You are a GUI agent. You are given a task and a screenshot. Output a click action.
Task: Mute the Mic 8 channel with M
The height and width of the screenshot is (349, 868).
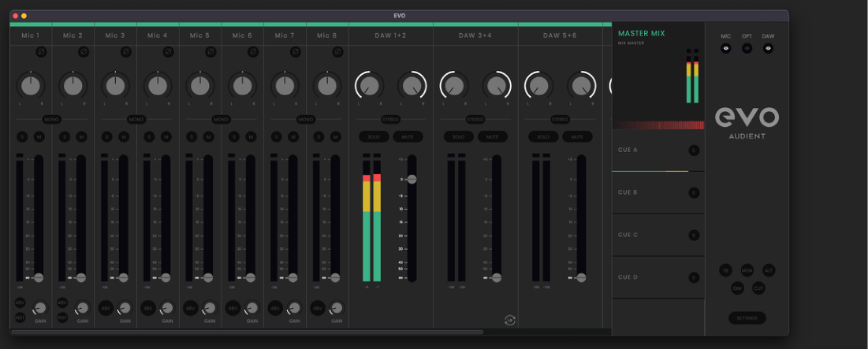[x=336, y=136]
